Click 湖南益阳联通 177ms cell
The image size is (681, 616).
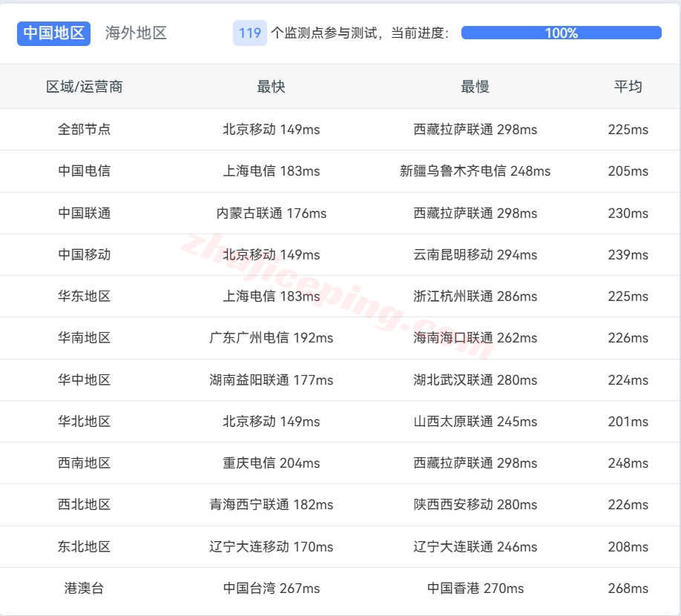271,380
